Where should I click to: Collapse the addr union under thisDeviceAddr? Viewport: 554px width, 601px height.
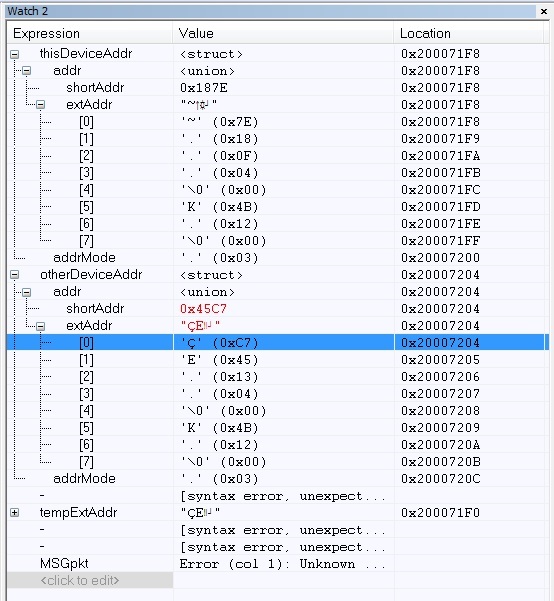(26, 71)
